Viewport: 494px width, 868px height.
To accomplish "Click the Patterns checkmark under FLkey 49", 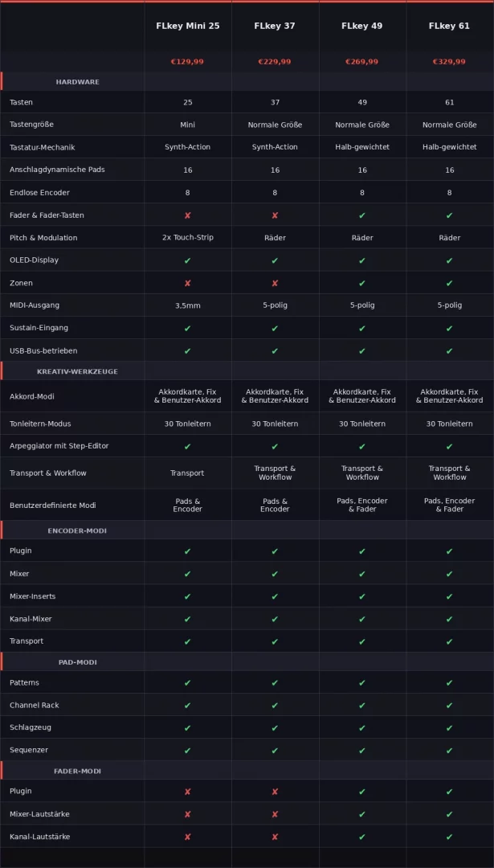I will click(362, 683).
